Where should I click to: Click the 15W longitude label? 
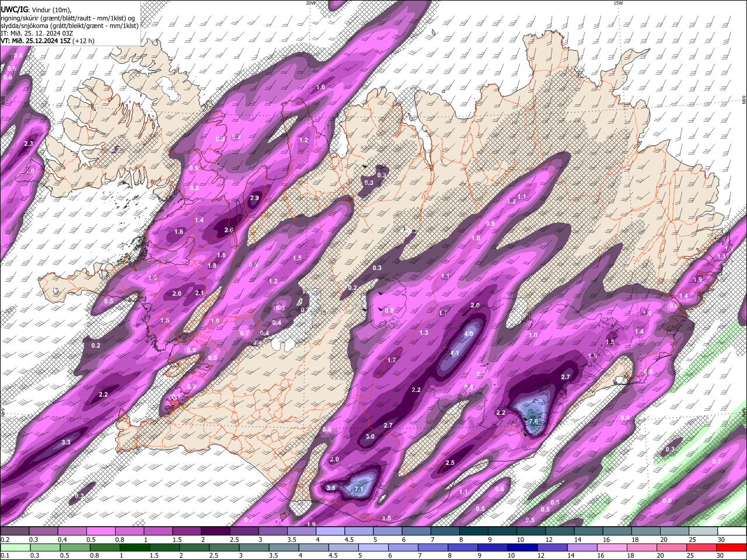617,3
